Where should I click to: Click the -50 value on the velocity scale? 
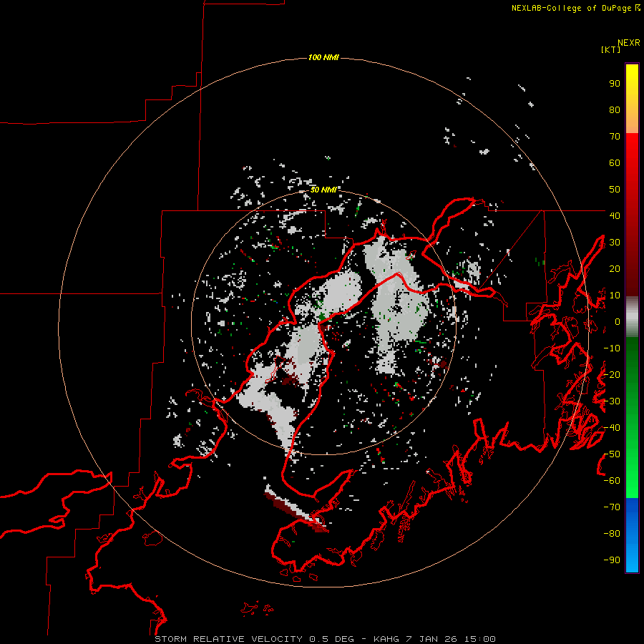(612, 454)
